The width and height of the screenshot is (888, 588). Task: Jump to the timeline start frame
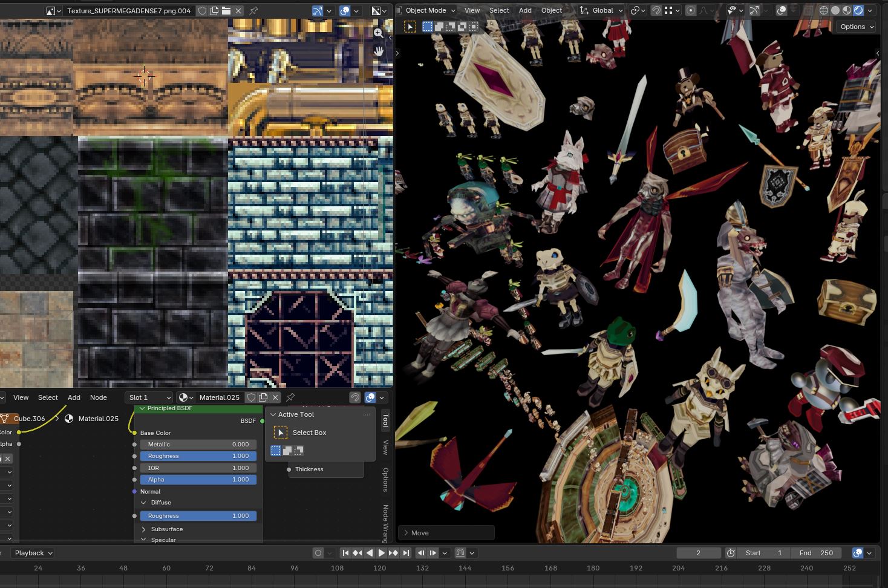[x=345, y=553]
